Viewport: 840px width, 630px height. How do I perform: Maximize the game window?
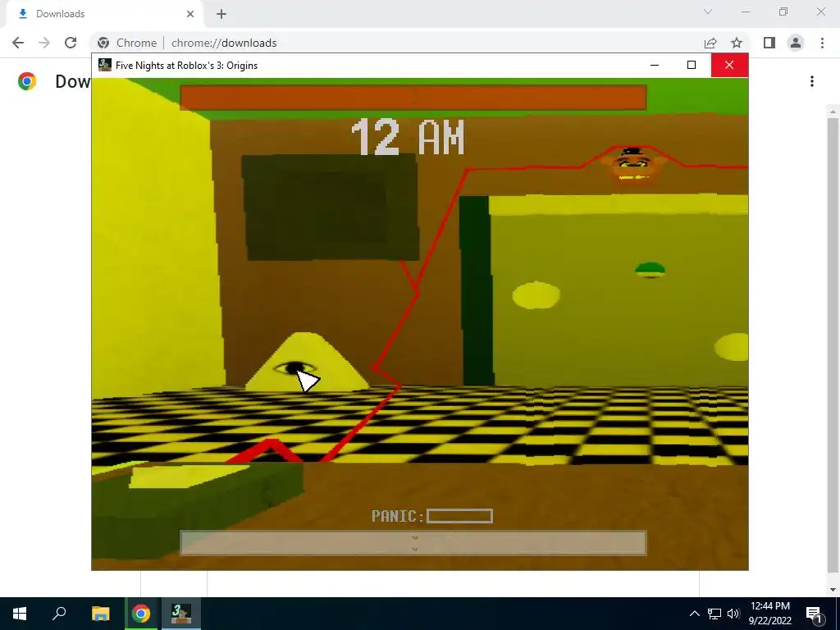(692, 65)
